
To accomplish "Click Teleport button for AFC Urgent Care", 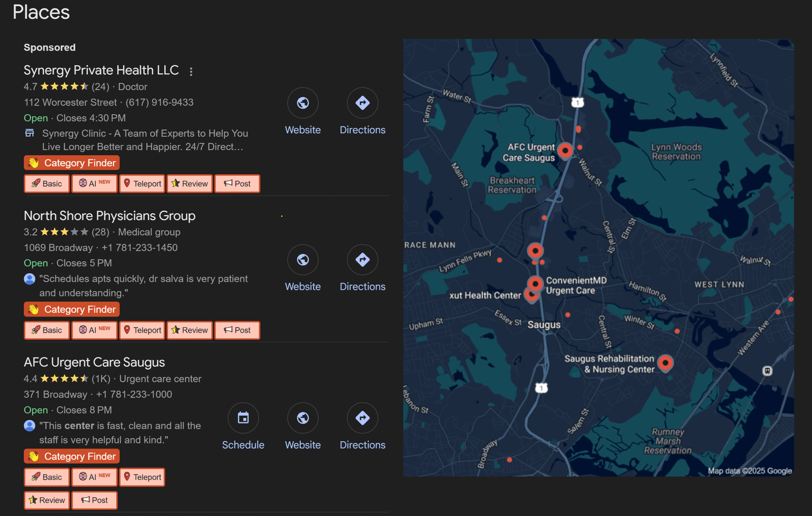I will click(142, 477).
